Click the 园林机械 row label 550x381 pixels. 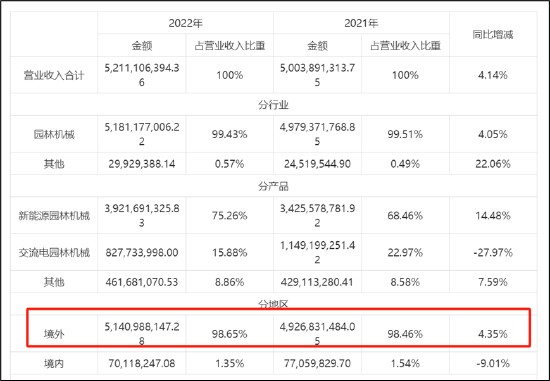tap(54, 134)
